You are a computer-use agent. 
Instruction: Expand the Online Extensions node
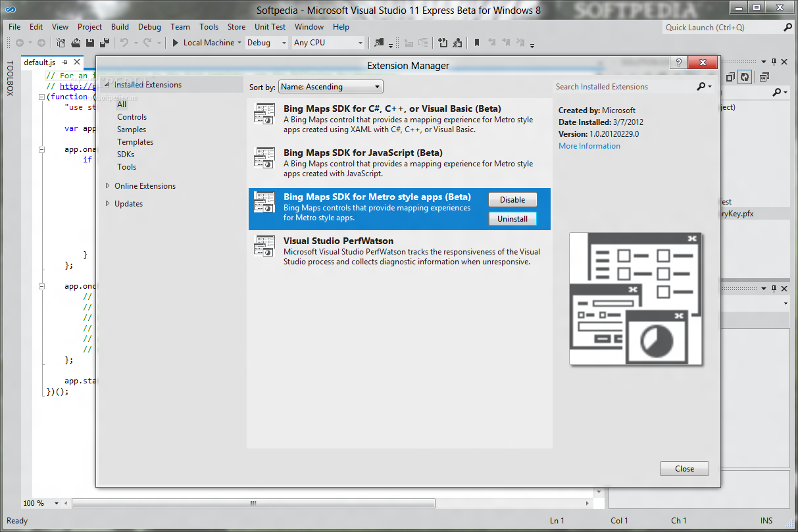pos(108,186)
